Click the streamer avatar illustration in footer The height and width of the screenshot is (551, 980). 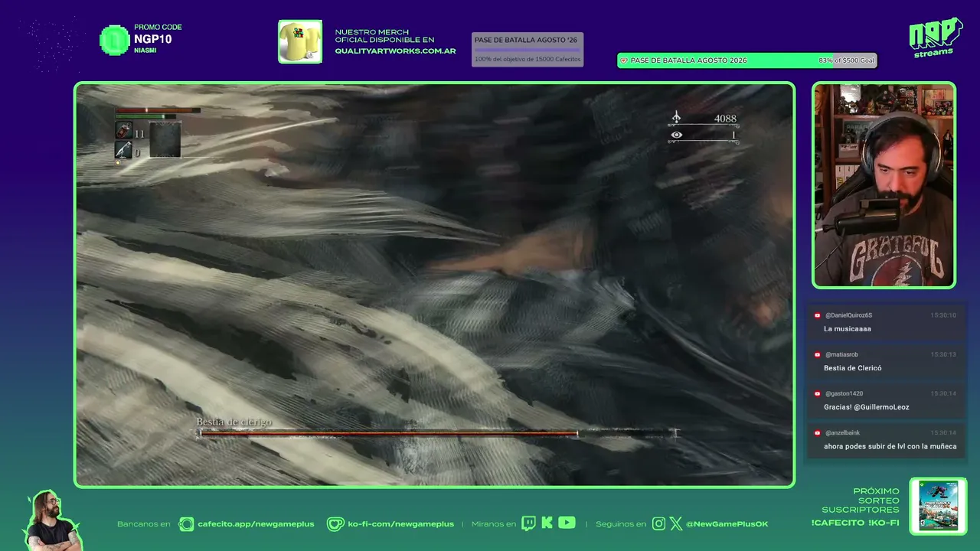pyautogui.click(x=53, y=520)
